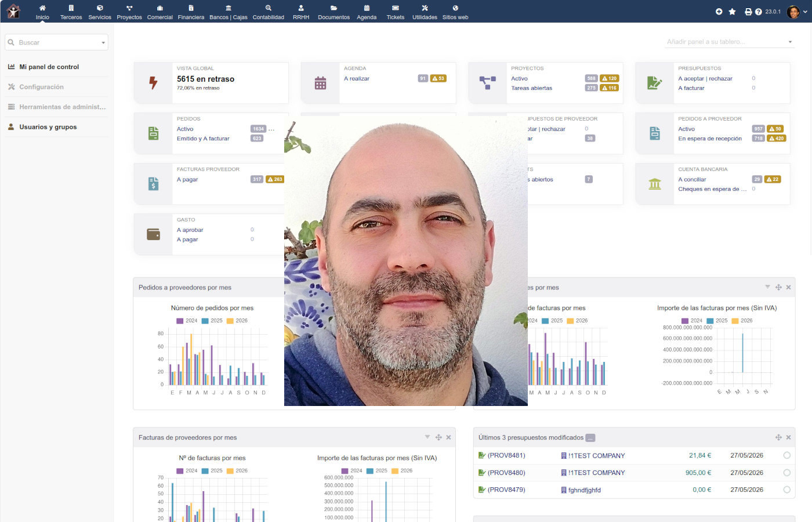Toggle 2025 legend in Nº de facturas proveedor chart

point(212,471)
